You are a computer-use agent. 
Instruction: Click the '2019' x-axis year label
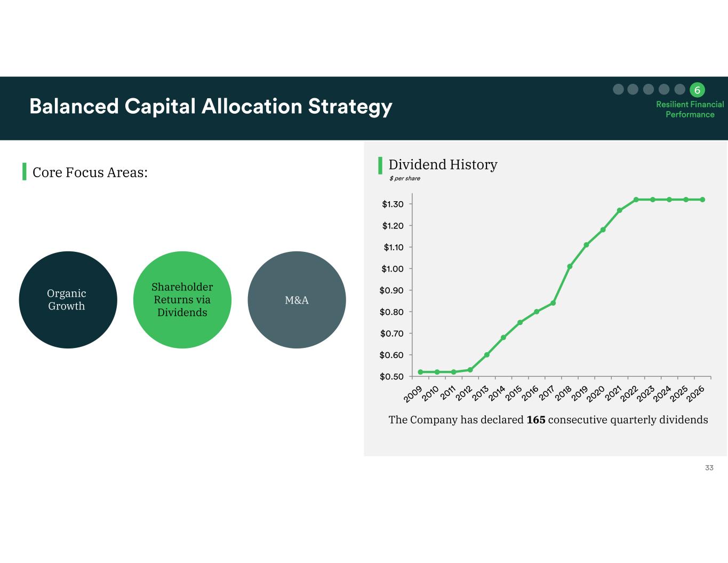579,393
